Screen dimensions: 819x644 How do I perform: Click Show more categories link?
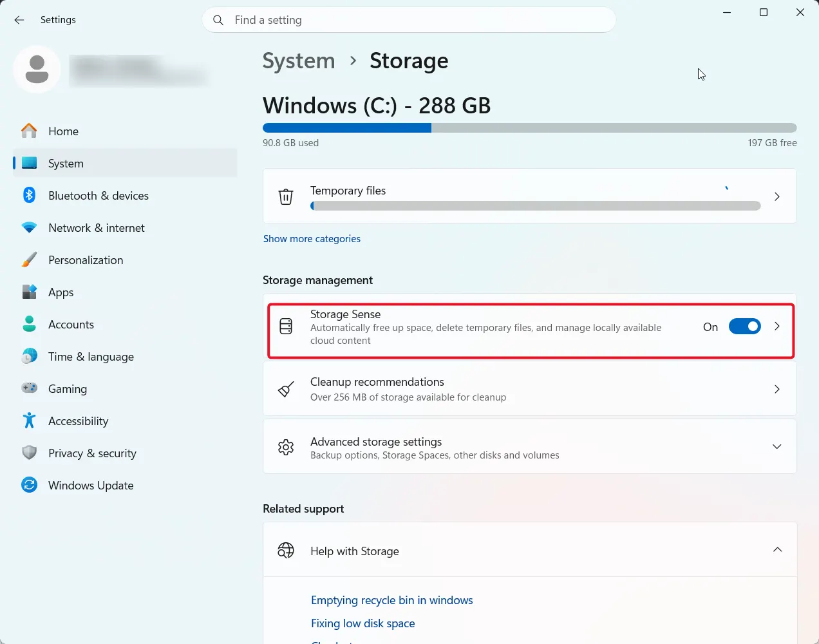[x=312, y=239]
